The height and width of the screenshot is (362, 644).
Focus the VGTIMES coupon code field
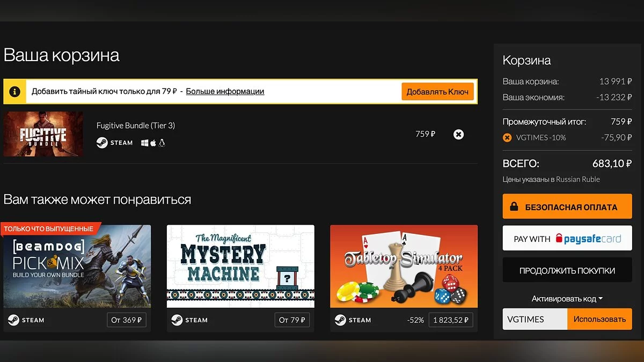tap(535, 319)
